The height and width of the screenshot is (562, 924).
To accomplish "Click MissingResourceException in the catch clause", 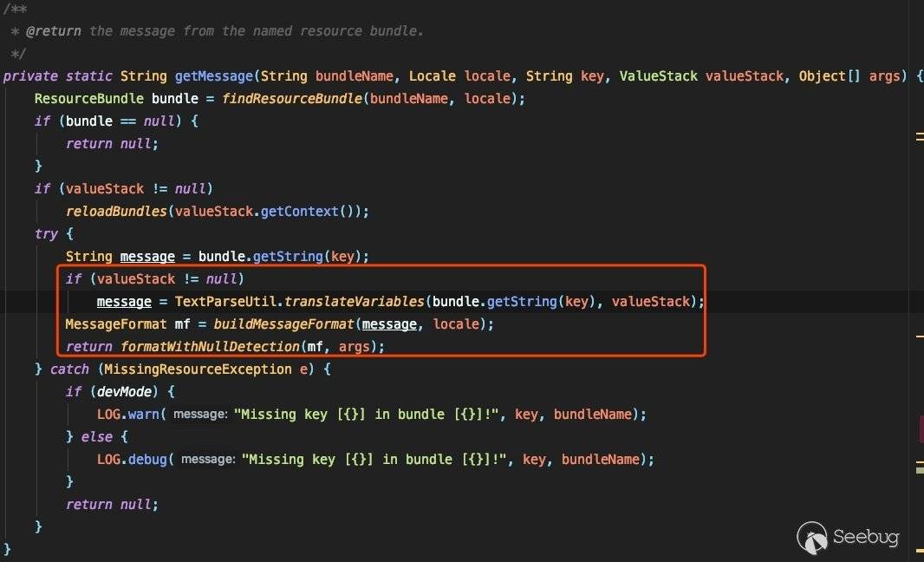I will [198, 369].
